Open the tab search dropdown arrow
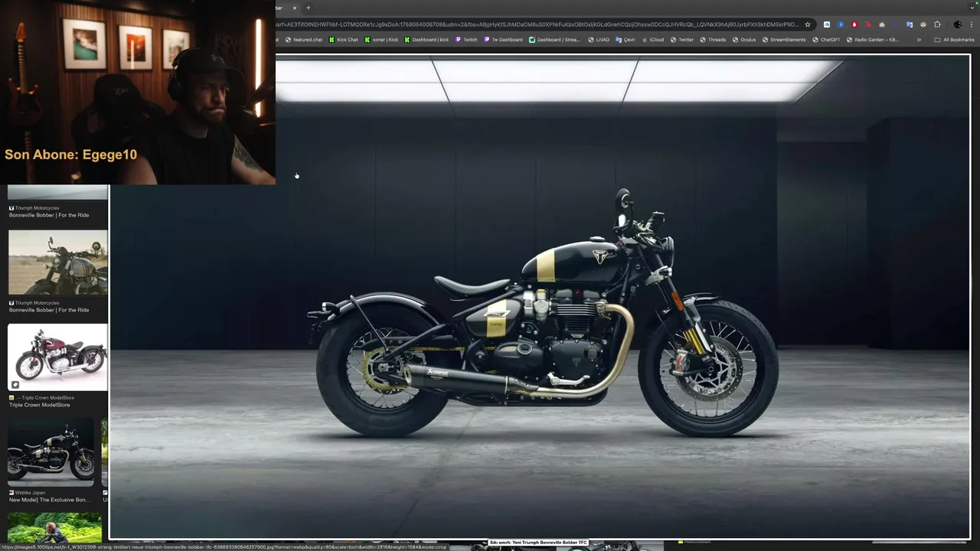 pos(972,8)
